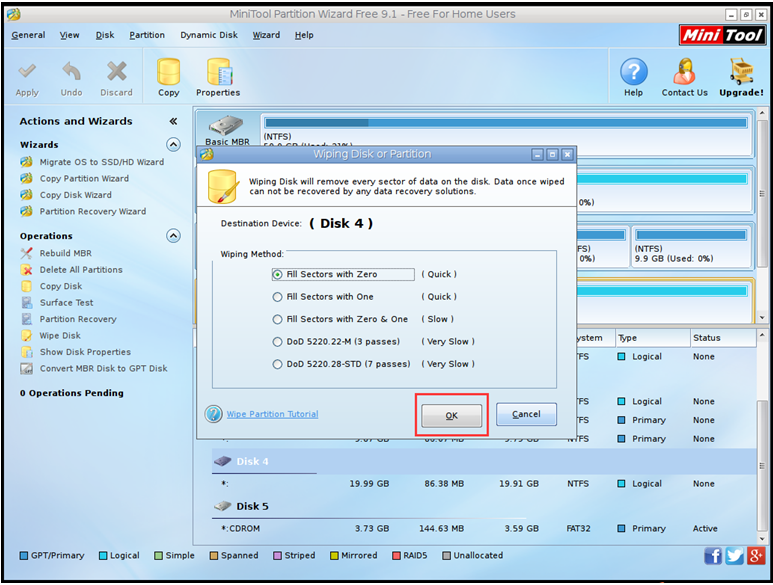The image size is (773, 585).
Task: Start Surface Test operation
Action: pos(66,303)
